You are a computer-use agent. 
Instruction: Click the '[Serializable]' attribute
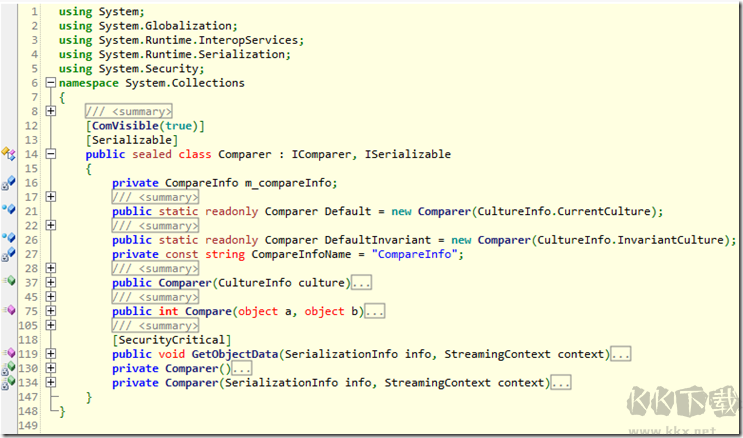[x=132, y=140]
